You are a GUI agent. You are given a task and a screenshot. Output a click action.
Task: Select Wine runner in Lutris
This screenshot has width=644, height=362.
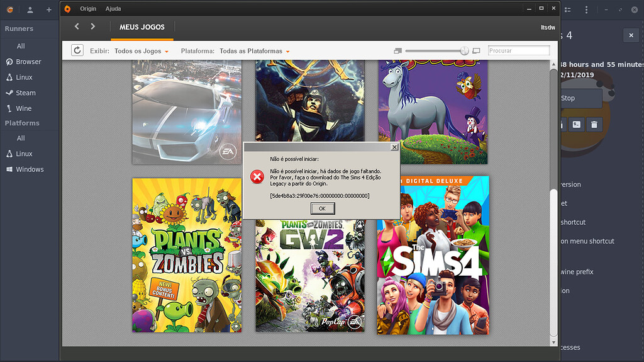pos(23,108)
